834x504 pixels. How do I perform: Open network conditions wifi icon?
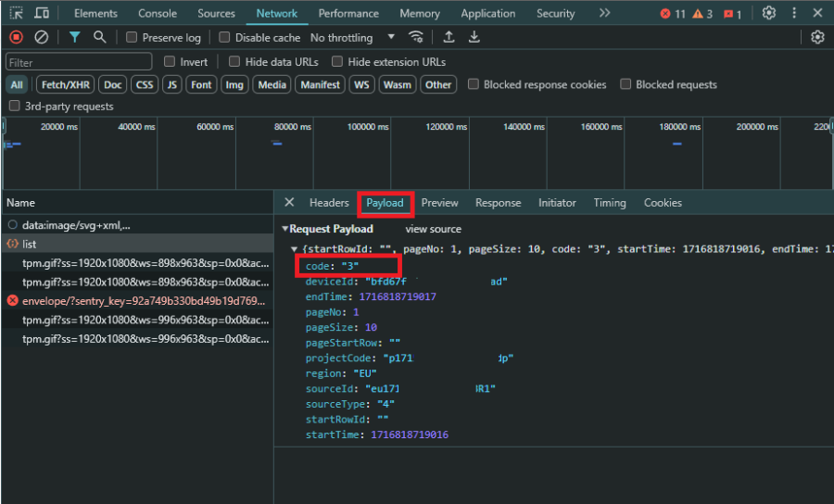tap(417, 37)
